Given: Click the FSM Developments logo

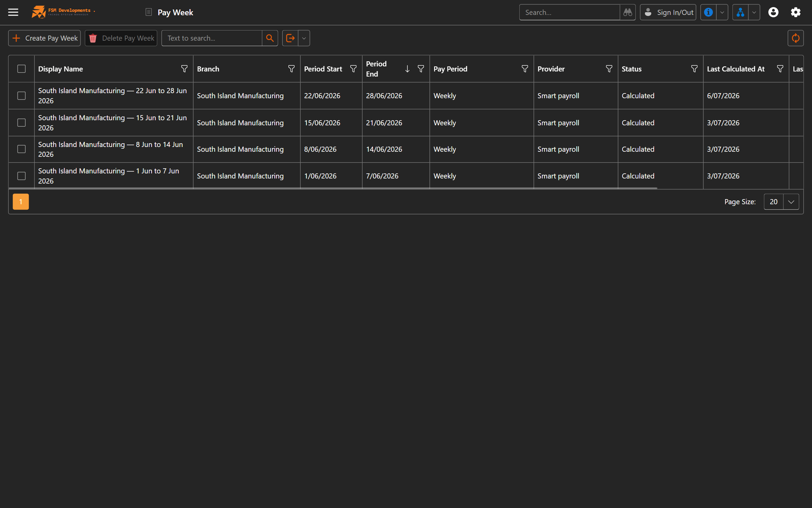Looking at the screenshot, I should [63, 12].
